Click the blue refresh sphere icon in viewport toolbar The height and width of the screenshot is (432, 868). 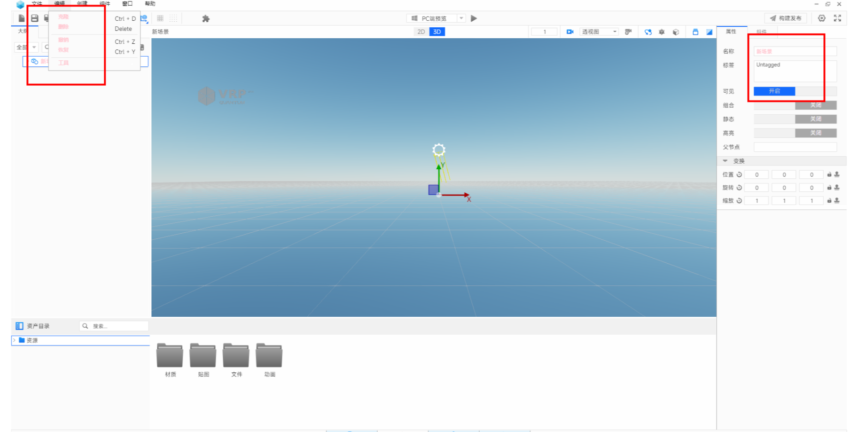click(x=648, y=32)
